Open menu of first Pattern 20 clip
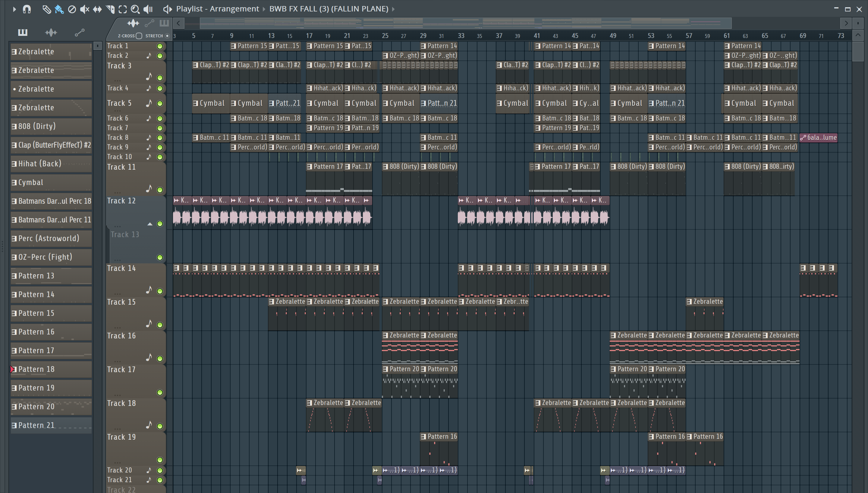Image resolution: width=868 pixels, height=493 pixels. 385,369
